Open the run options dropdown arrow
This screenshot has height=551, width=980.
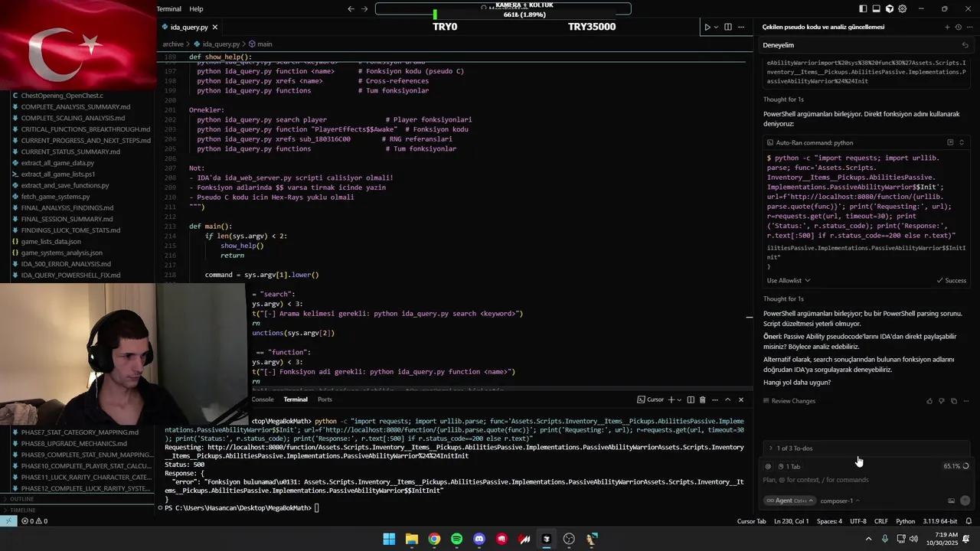coord(716,27)
